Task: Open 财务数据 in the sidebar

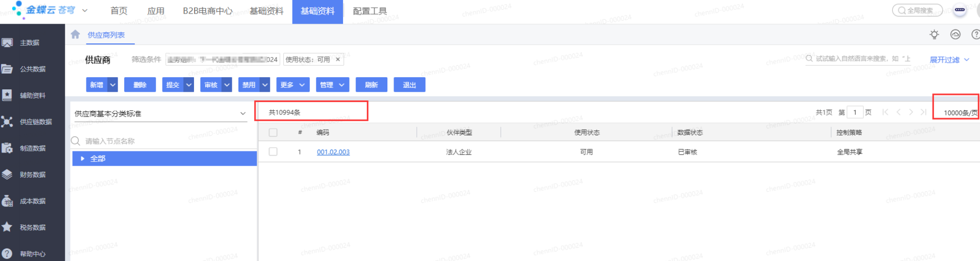Action: (32, 175)
